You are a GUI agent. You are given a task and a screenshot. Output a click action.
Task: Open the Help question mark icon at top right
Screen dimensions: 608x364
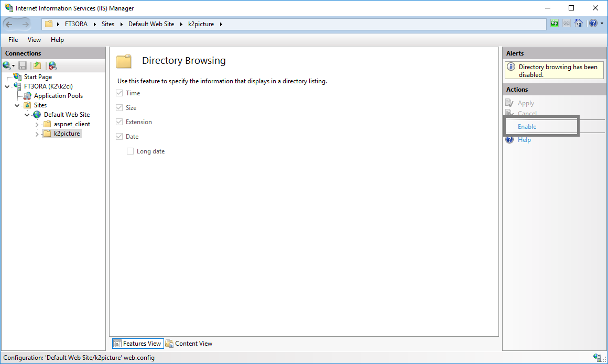click(x=593, y=23)
